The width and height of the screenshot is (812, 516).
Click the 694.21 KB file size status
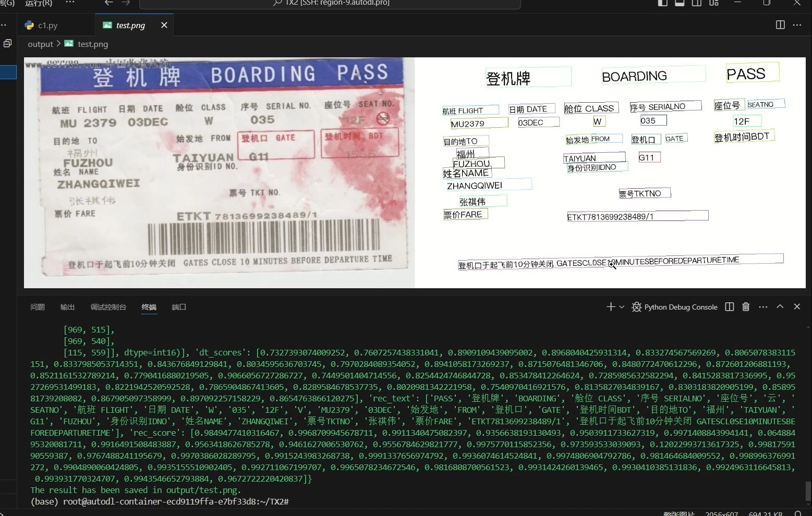tap(766, 513)
